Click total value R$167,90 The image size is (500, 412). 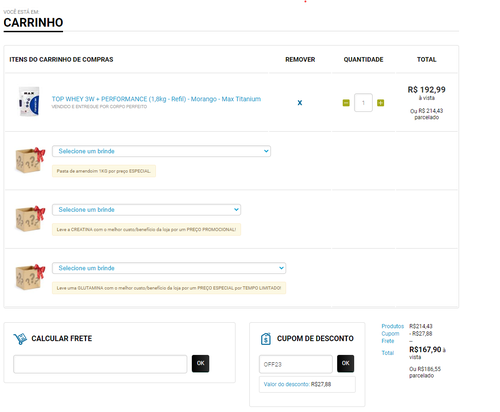425,350
